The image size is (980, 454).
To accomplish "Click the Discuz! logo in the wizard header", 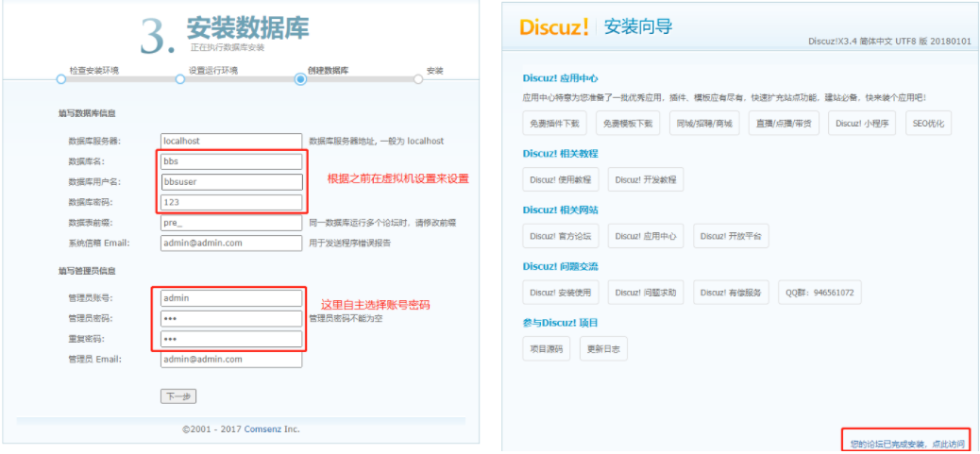I will [x=554, y=27].
